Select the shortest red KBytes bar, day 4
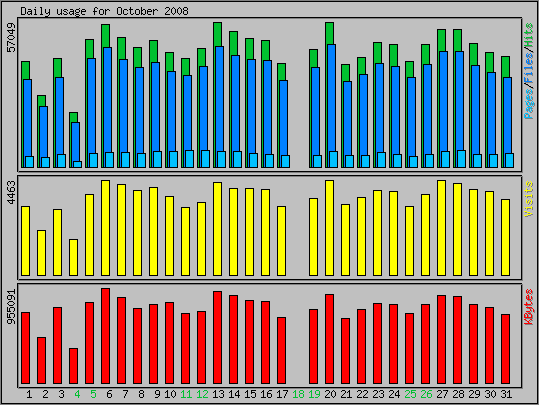Image resolution: width=539 pixels, height=405 pixels. 74,366
